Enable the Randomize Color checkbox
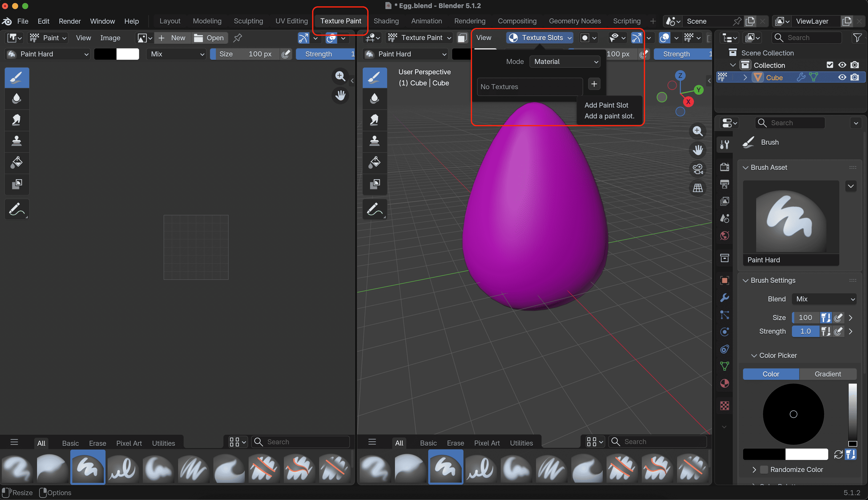The image size is (868, 500). click(764, 470)
